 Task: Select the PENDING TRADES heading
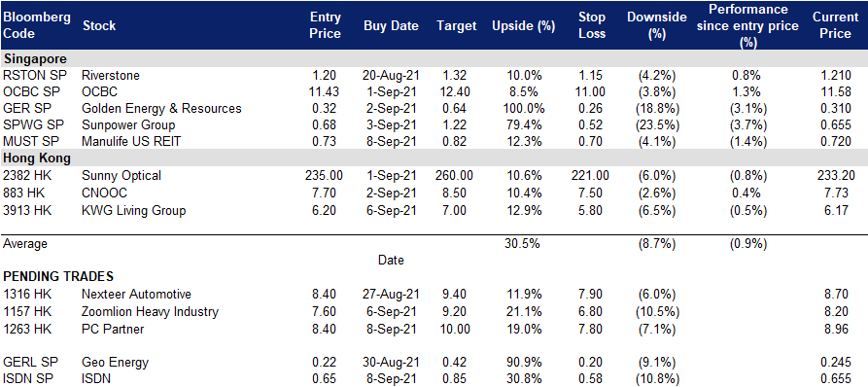(58, 276)
